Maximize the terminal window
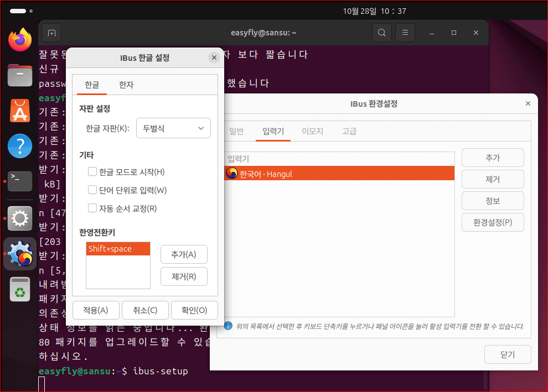Image resolution: width=548 pixels, height=392 pixels. (x=454, y=33)
